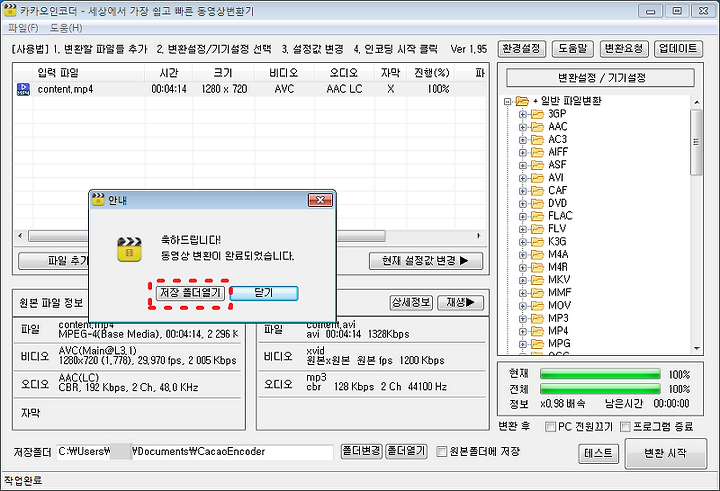720x491 pixels.
Task: Click the 폴더열기 button
Action: click(x=406, y=451)
